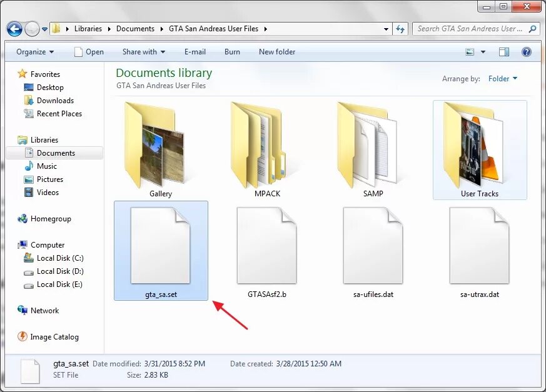Expand arrow after Documents breadcrumb
This screenshot has width=546, height=392.
161,29
